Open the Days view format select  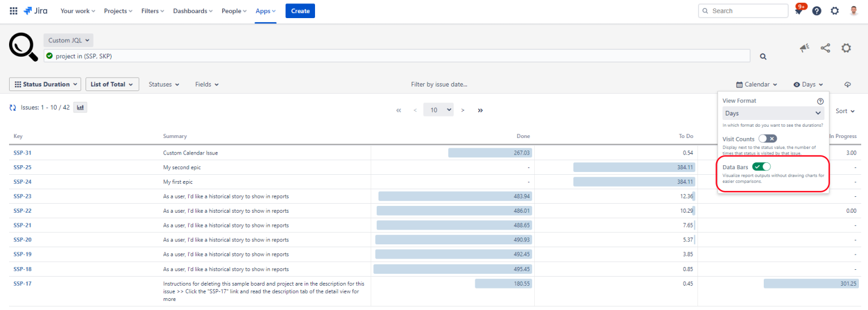(x=773, y=113)
